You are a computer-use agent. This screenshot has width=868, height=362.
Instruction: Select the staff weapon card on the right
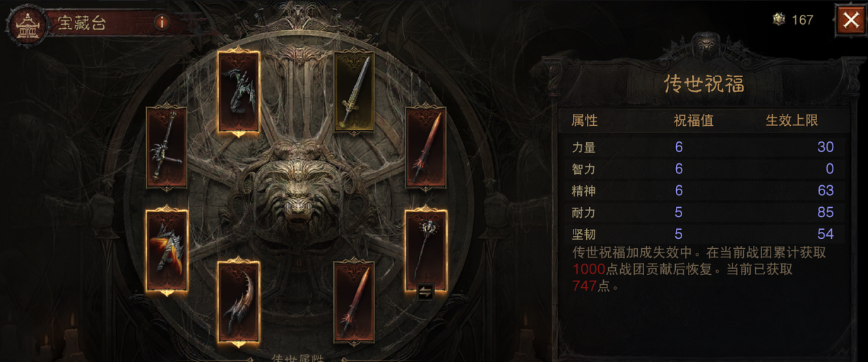426,250
